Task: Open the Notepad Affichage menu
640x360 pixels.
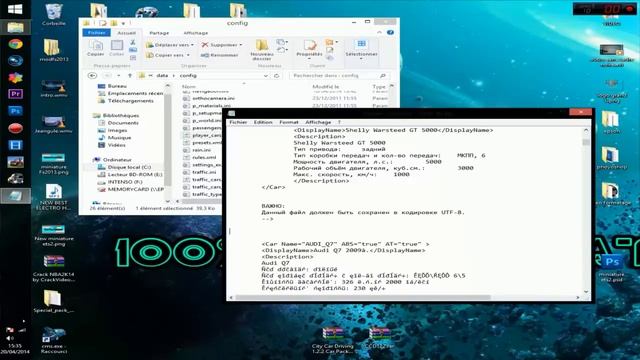Action: coord(318,122)
